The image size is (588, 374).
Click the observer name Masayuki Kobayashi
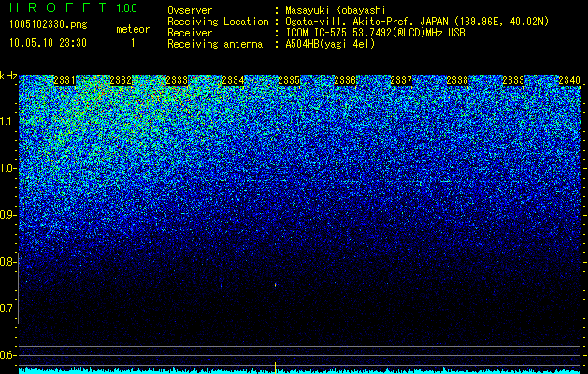[x=336, y=10]
